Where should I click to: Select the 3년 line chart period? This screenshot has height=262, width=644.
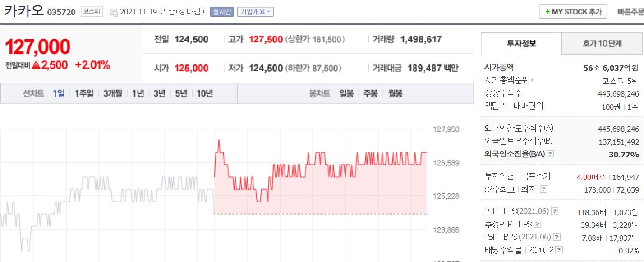pyautogui.click(x=159, y=94)
